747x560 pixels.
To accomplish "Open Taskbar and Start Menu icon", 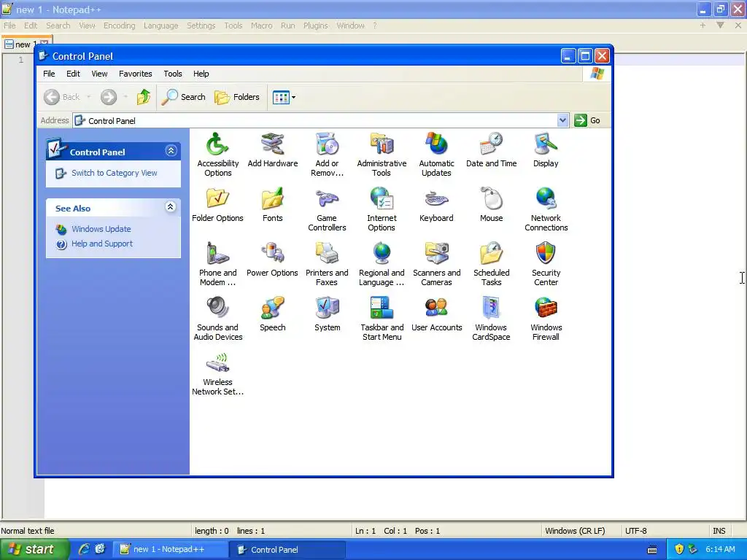I will click(382, 318).
